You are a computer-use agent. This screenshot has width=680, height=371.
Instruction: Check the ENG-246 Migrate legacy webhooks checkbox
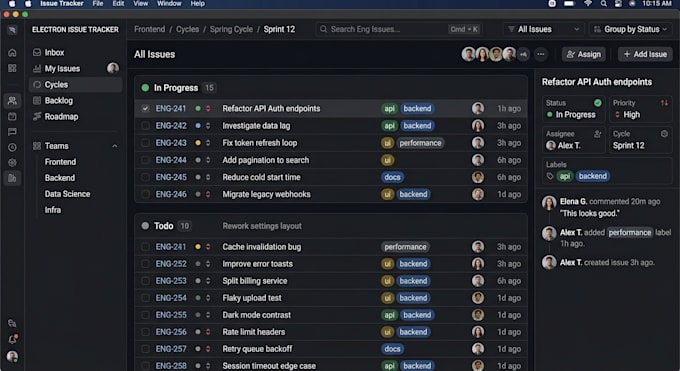coord(145,194)
